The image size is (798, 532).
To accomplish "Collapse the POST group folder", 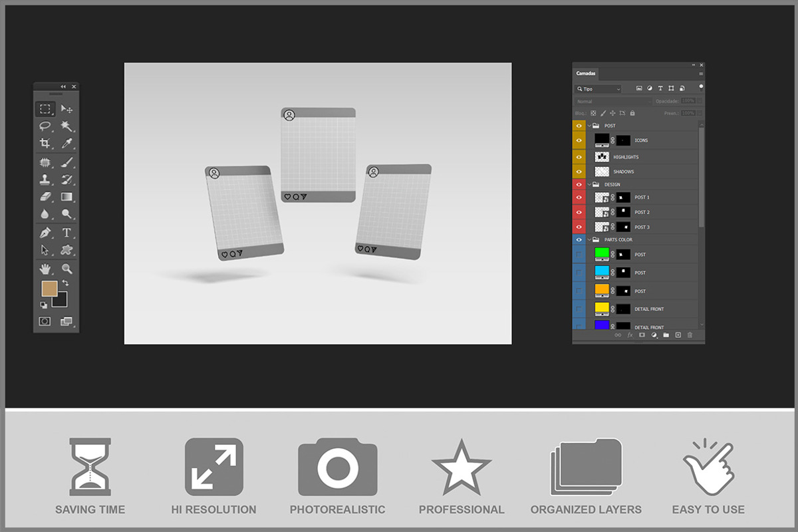I will (589, 126).
